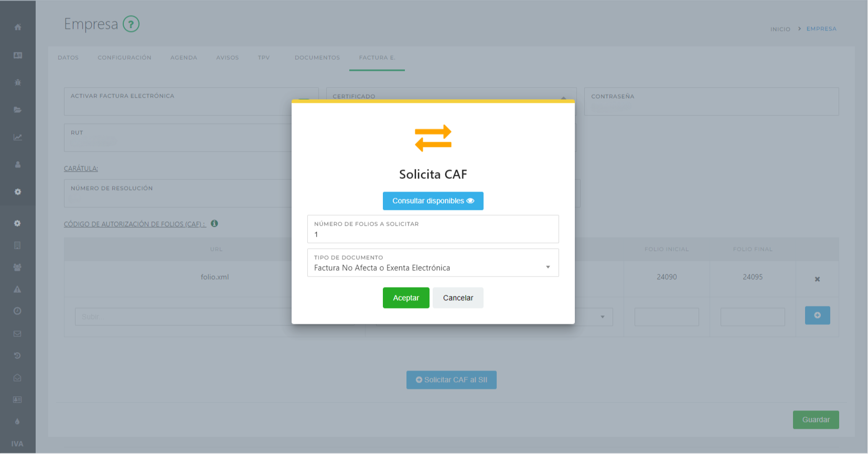The width and height of the screenshot is (868, 454).
Task: Click the green Guardar button
Action: coord(816,420)
